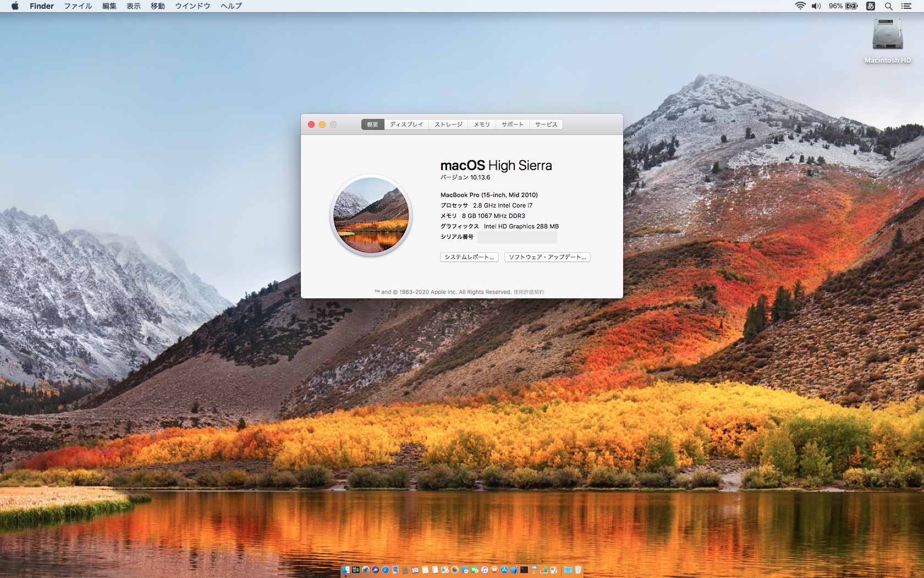
Task: Open the 表示 menu
Action: click(134, 6)
